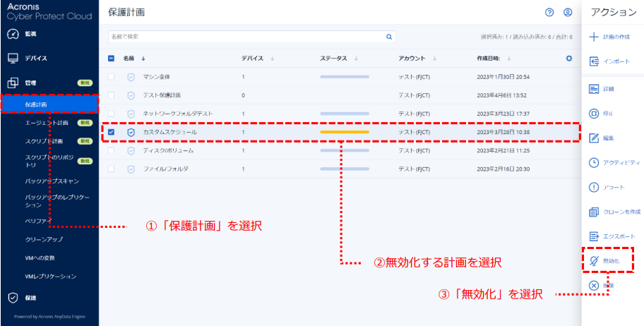Image resolution: width=644 pixels, height=326 pixels.
Task: Click the 編集 (edit) pencil icon
Action: click(594, 138)
